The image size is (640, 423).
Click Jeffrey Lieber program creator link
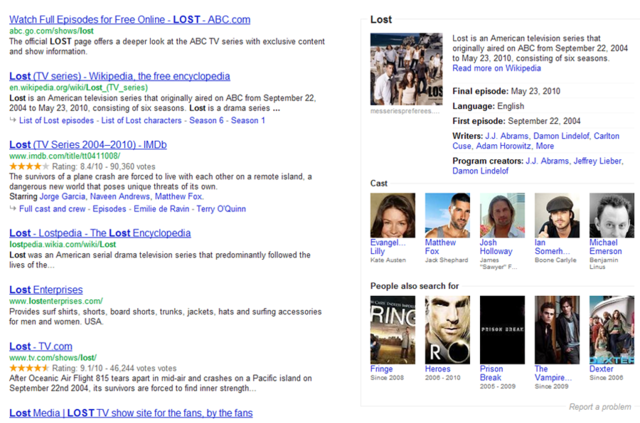click(598, 161)
